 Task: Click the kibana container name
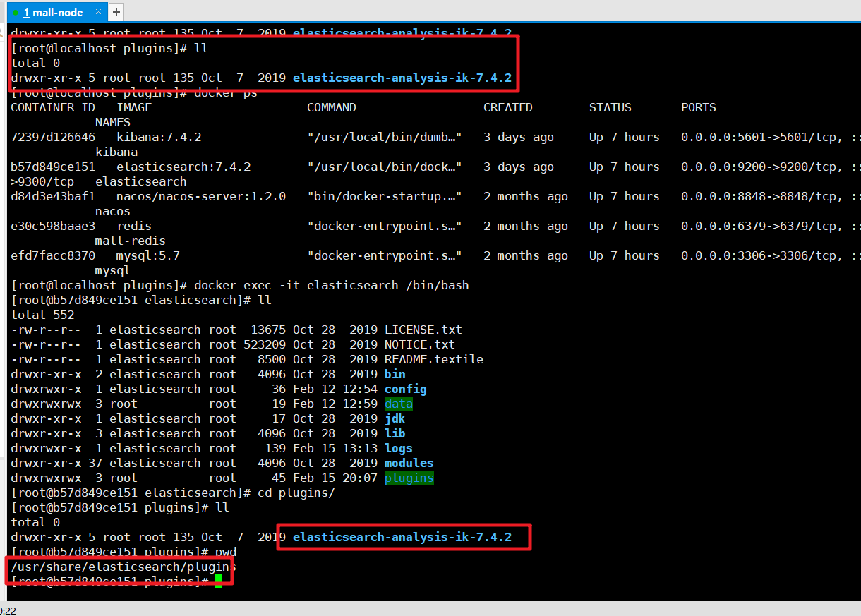pyautogui.click(x=116, y=152)
